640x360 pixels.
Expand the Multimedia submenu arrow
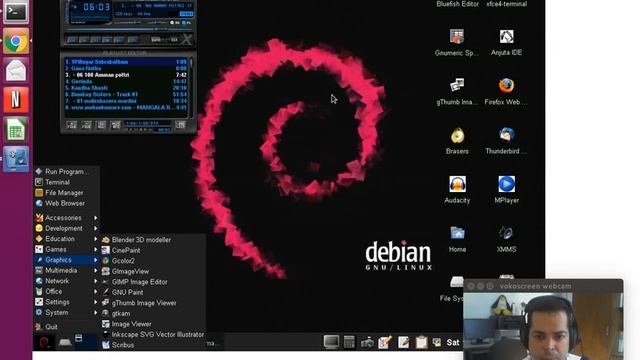tap(96, 270)
